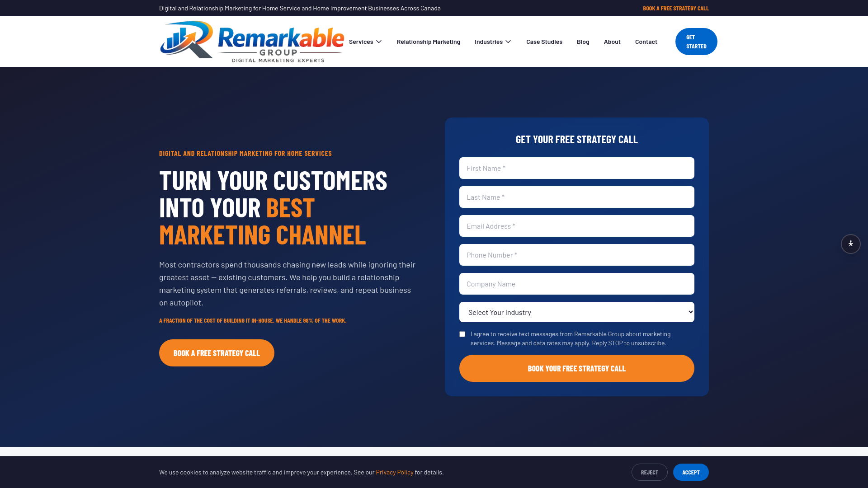Open Case Studies in navigation
Screen dimensions: 868x488
544,42
